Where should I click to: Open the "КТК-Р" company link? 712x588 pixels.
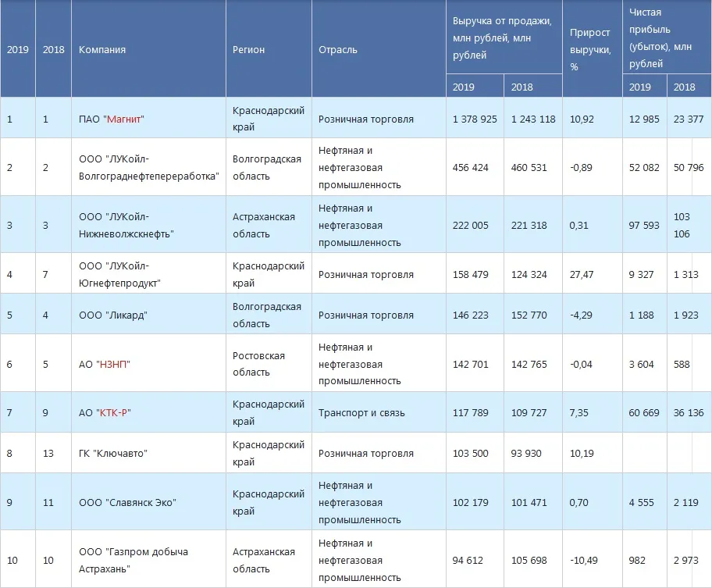112,412
